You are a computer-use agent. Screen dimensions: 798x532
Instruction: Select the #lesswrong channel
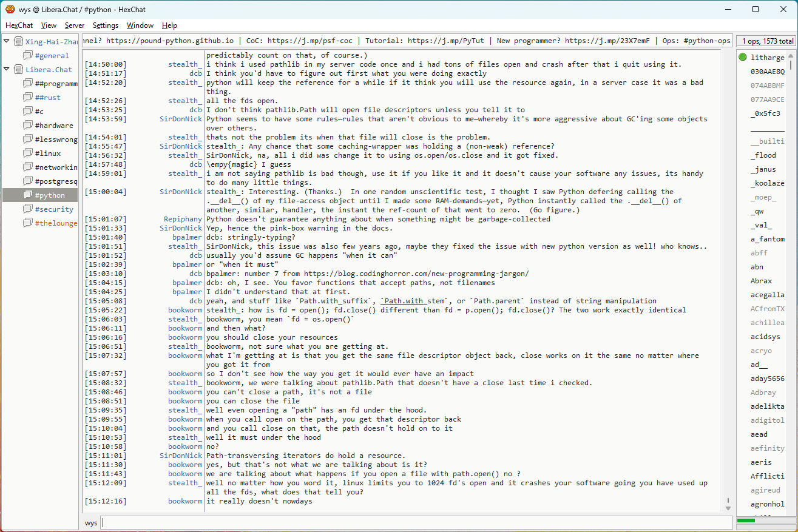(x=56, y=140)
